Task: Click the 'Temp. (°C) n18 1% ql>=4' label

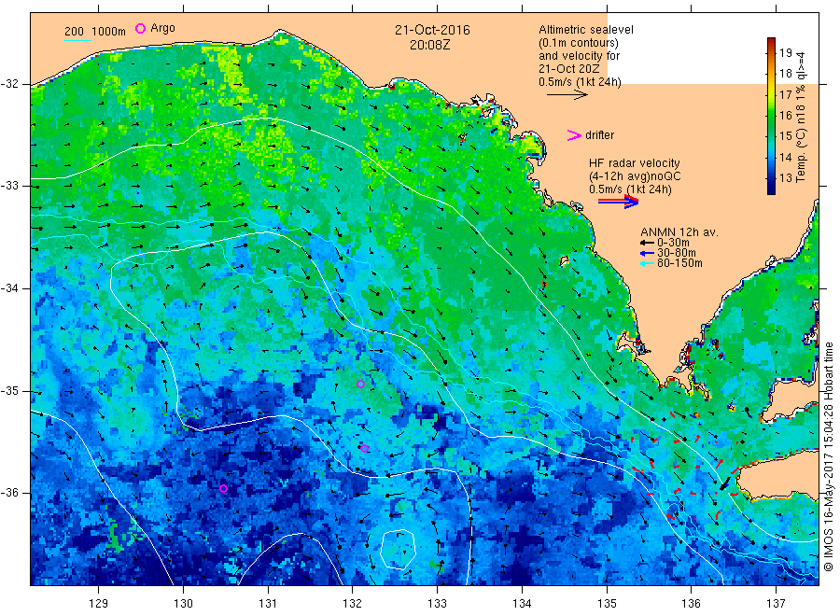Action: tap(801, 117)
